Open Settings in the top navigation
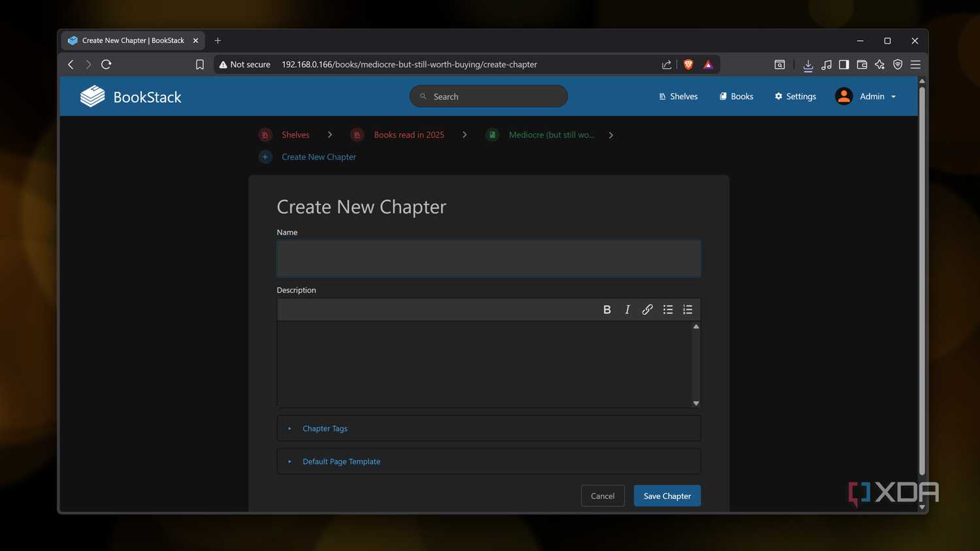 click(795, 97)
